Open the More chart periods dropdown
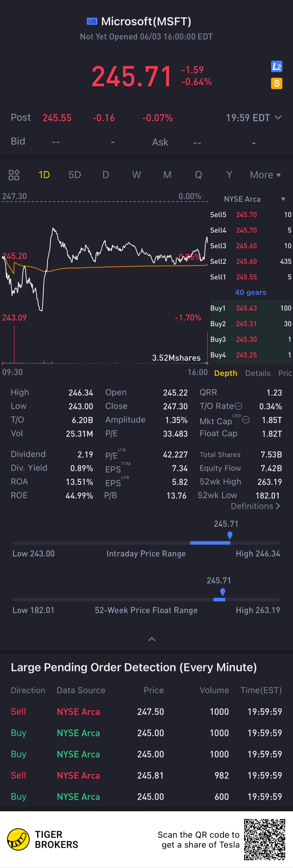Screen dimensions: 293x868 (265, 175)
